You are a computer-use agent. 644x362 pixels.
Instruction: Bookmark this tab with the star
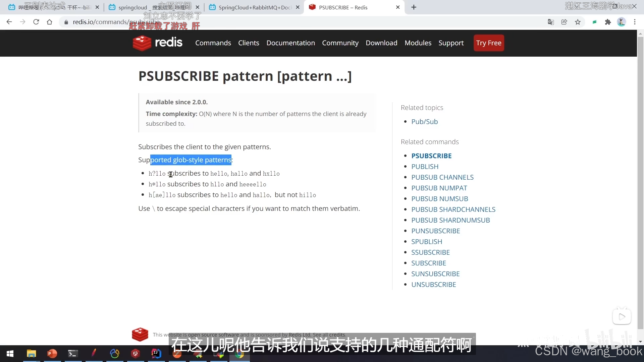(578, 22)
